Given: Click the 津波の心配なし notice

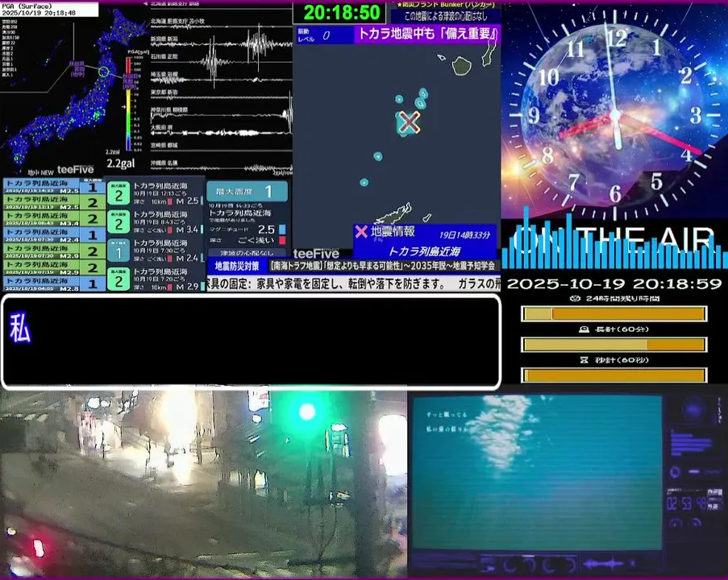Looking at the screenshot, I should click(247, 253).
